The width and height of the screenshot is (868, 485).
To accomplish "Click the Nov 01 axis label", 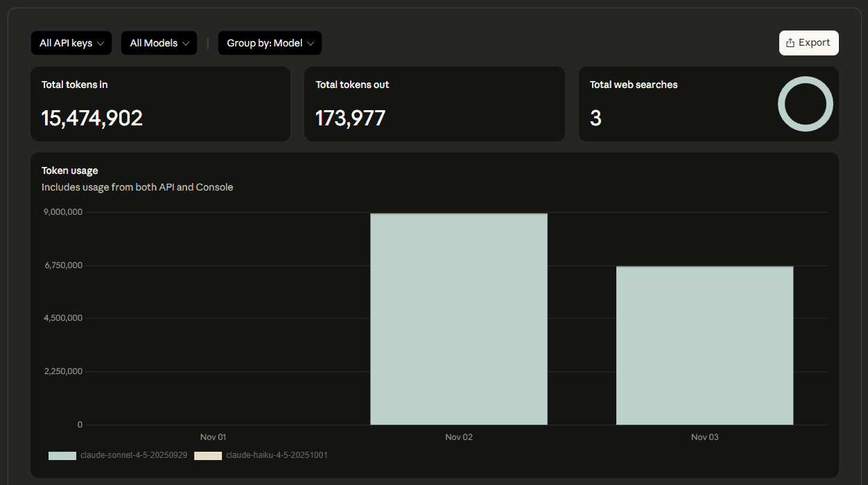I will tap(213, 437).
